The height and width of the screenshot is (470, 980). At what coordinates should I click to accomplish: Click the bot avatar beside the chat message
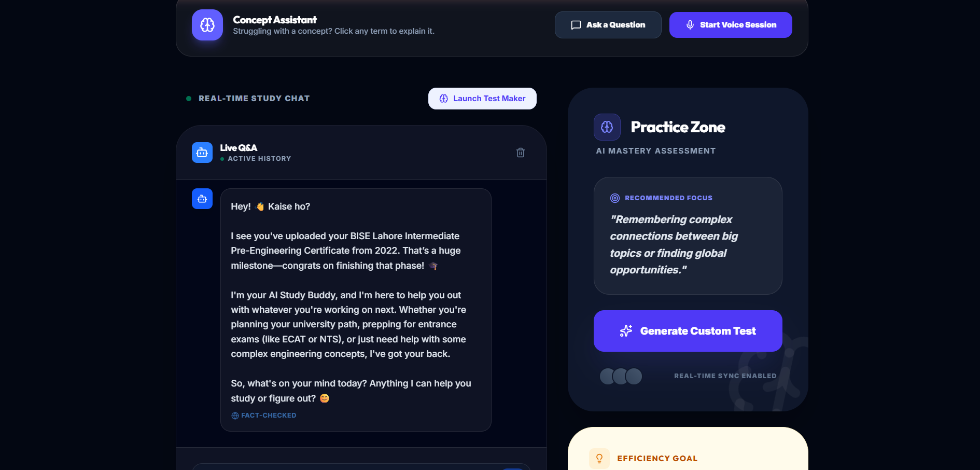point(202,199)
